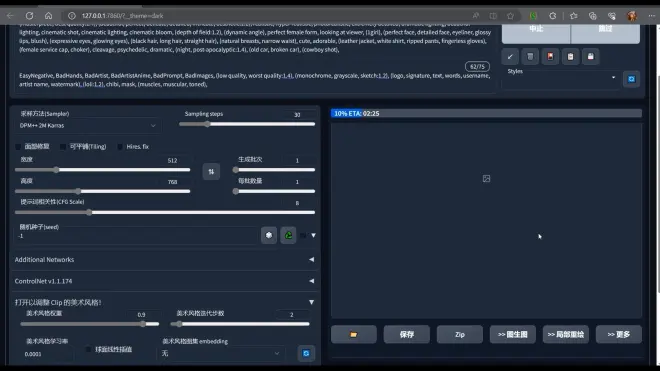
Task: Refresh the Styles list
Action: point(631,79)
